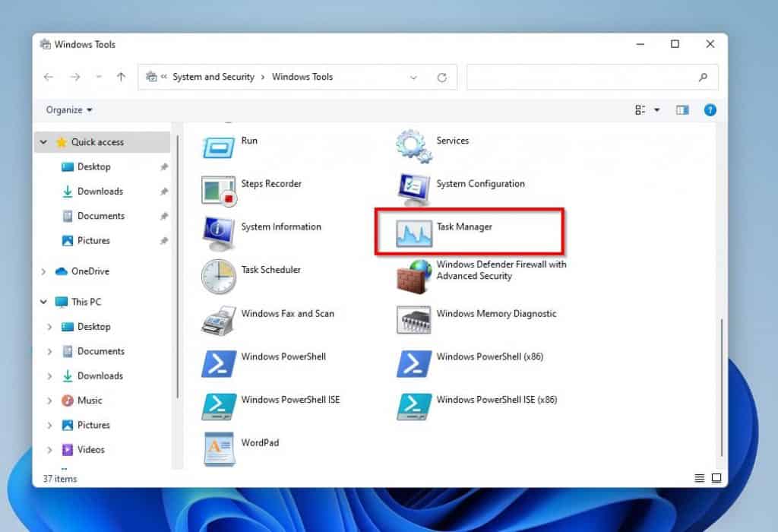The height and width of the screenshot is (532, 778).
Task: Click the 'System Configuration' label
Action: (480, 184)
